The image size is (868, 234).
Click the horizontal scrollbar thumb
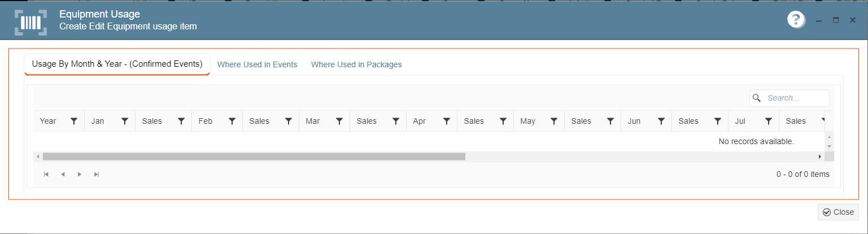pos(254,157)
